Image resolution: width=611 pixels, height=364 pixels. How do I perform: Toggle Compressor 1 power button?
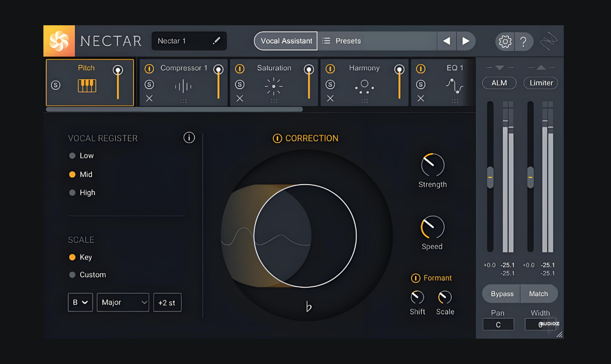pos(149,69)
